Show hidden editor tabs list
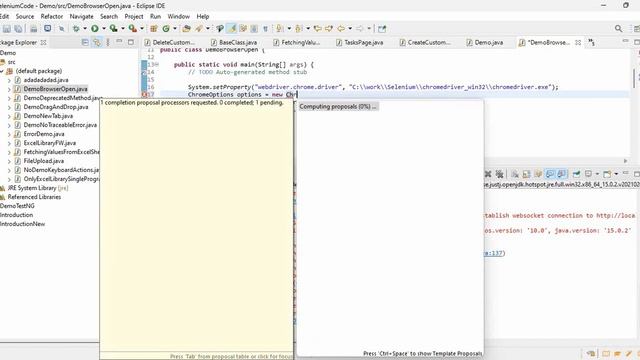640x360 pixels. [591, 42]
